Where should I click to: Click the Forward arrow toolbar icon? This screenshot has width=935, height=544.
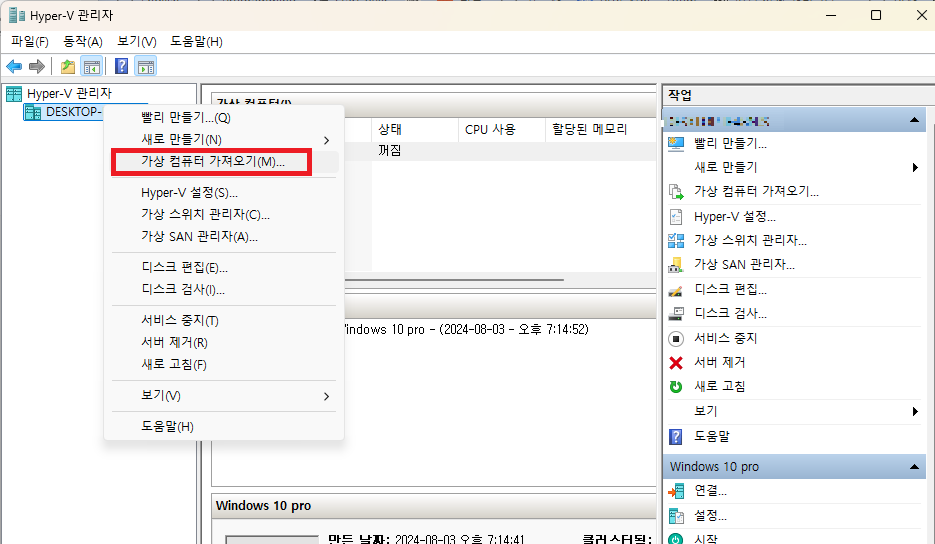coord(37,66)
